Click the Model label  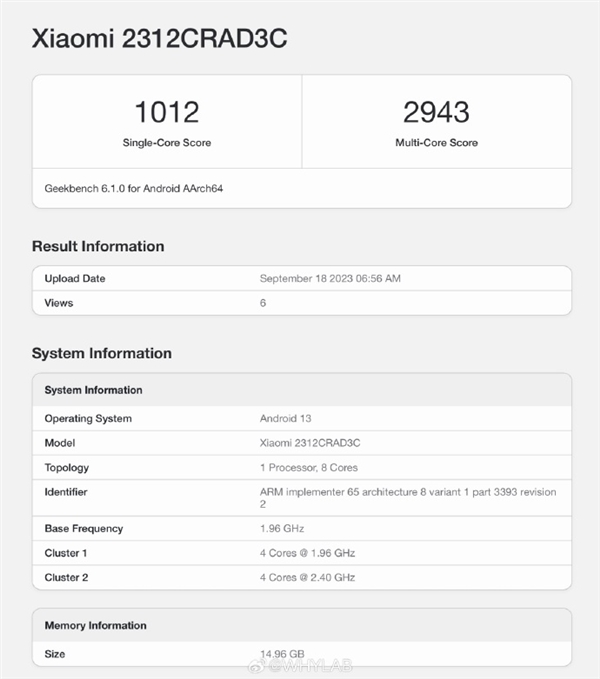click(60, 443)
